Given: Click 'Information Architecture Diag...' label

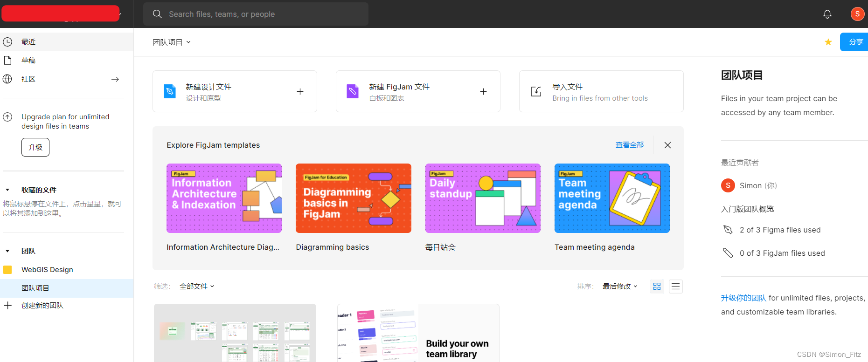Looking at the screenshot, I should (223, 247).
